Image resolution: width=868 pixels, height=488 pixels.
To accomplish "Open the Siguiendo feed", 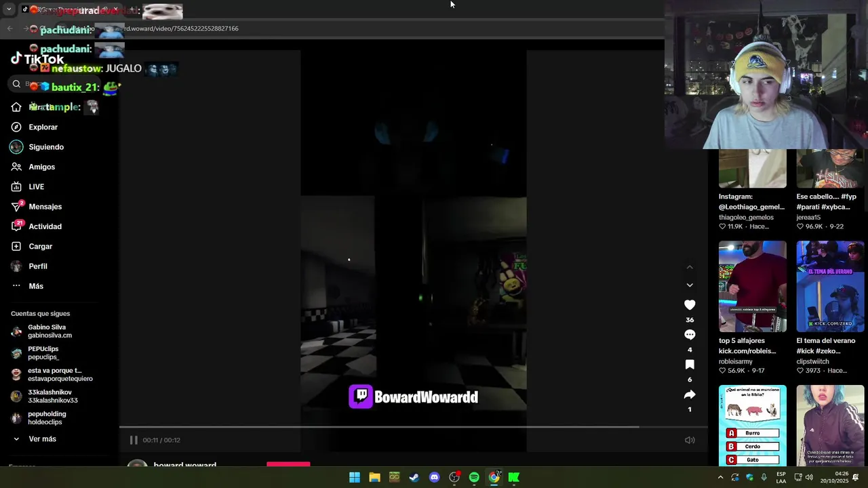I will [45, 147].
